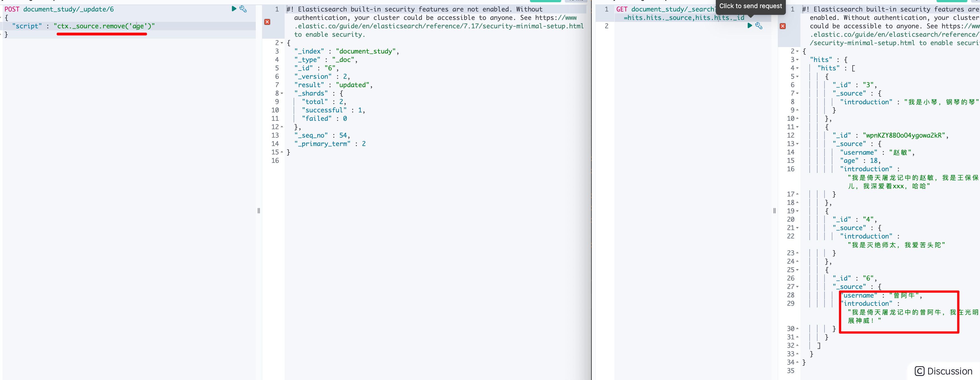Select "_id" : "4" line in right response
Screen dimensions: 980x380
pyautogui.click(x=854, y=219)
